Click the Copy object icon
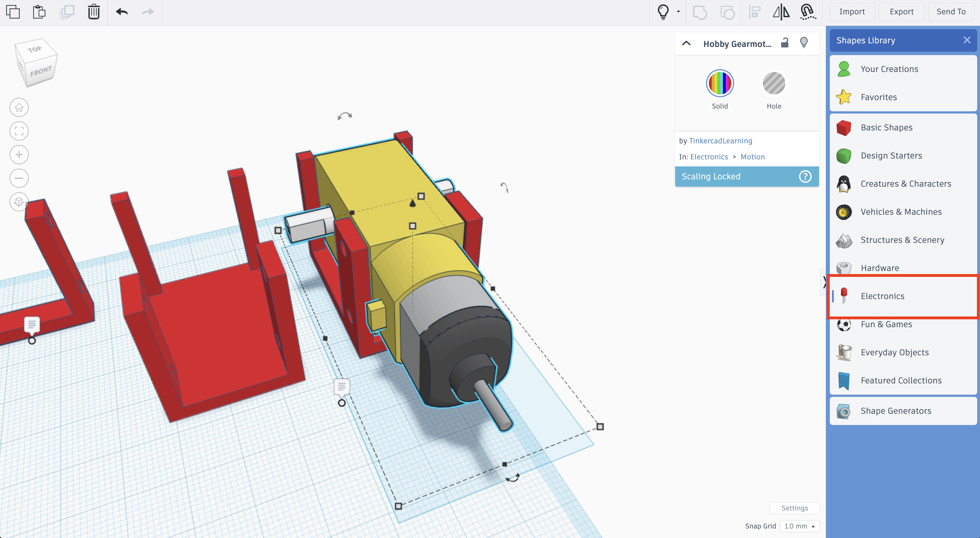Viewport: 980px width, 538px height. click(x=13, y=12)
